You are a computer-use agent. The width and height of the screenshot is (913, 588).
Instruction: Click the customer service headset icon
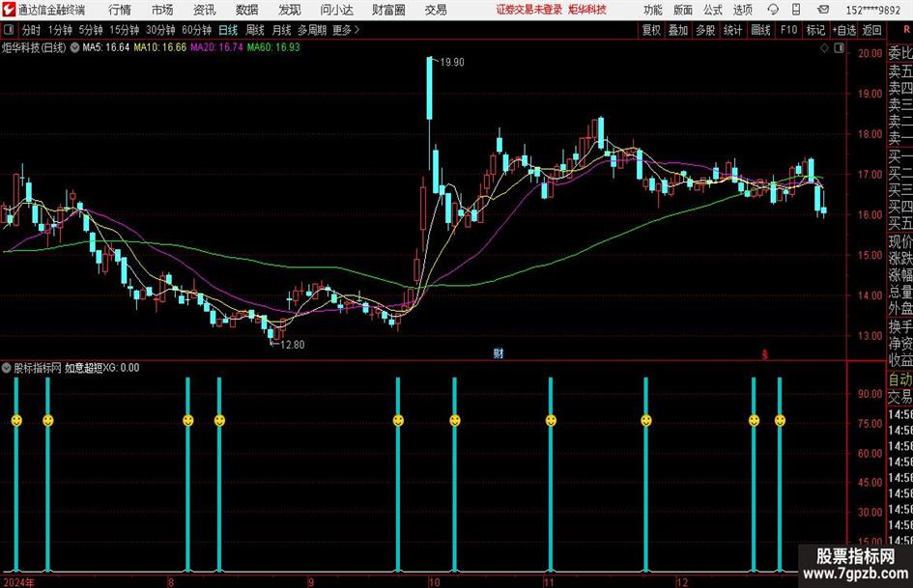click(x=773, y=10)
